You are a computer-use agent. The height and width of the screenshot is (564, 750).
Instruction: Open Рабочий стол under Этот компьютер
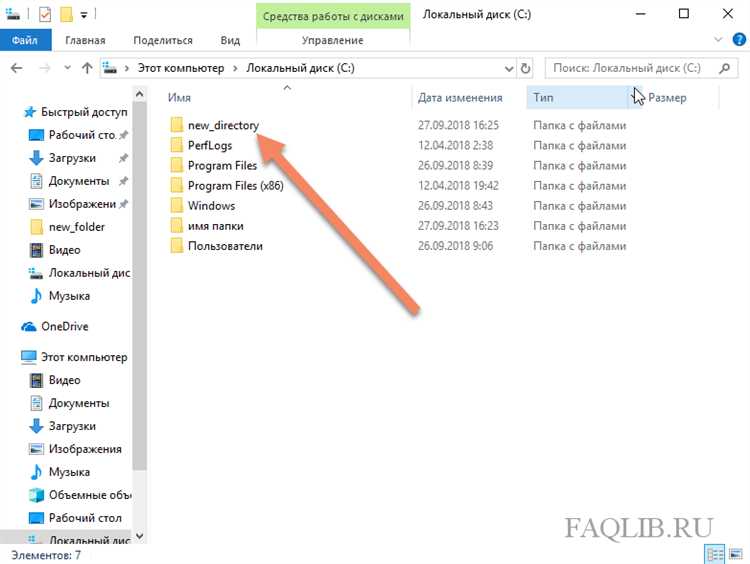[85, 518]
